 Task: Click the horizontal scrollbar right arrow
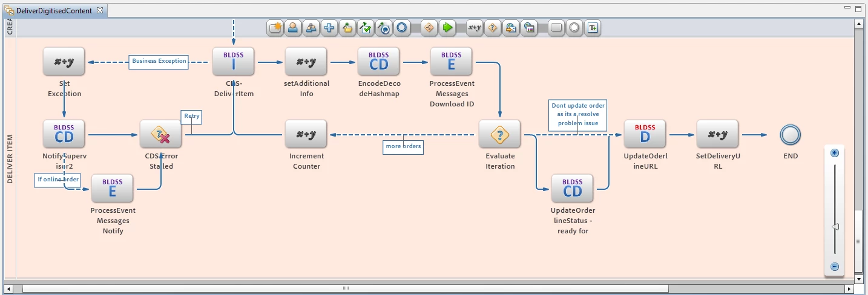pyautogui.click(x=849, y=288)
